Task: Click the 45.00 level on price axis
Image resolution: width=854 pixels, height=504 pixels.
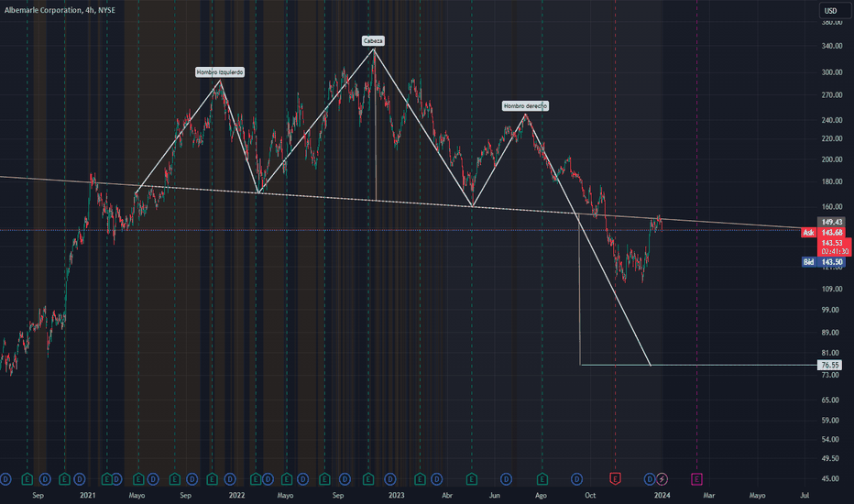Action: point(830,478)
